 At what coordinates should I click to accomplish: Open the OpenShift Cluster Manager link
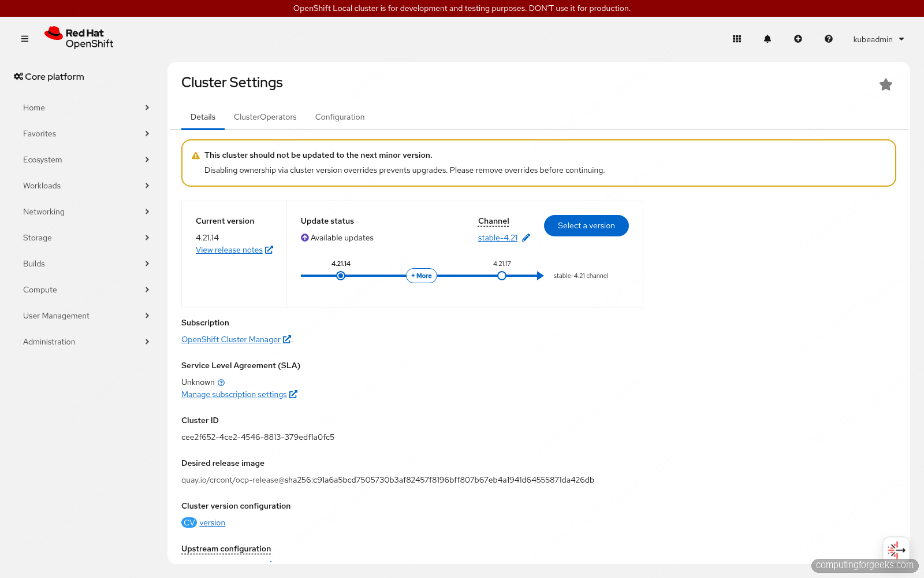pos(236,339)
